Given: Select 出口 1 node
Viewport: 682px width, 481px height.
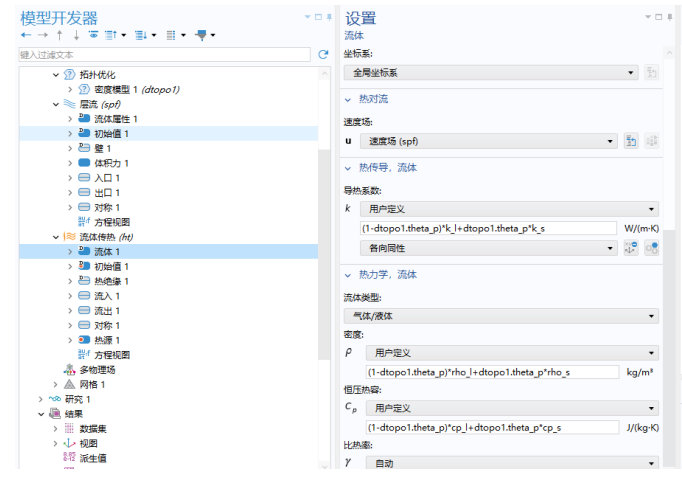Looking at the screenshot, I should 107,192.
